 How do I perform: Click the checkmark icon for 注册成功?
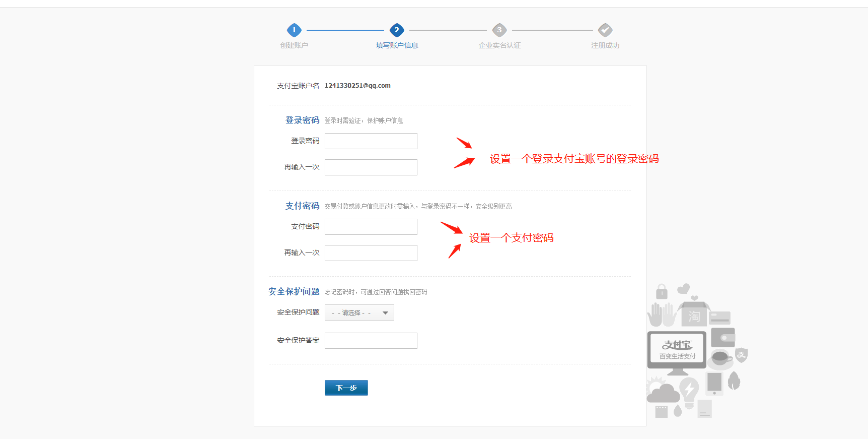point(605,30)
